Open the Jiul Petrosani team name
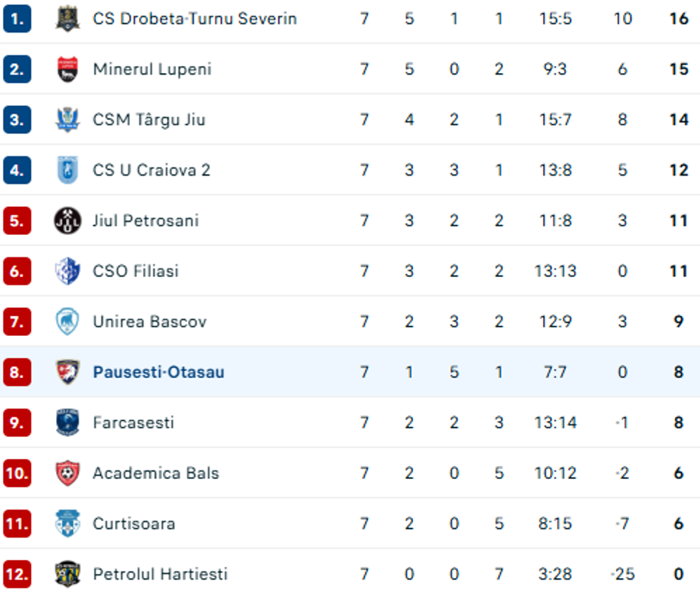Viewport: 700px width, 595px height. (145, 221)
